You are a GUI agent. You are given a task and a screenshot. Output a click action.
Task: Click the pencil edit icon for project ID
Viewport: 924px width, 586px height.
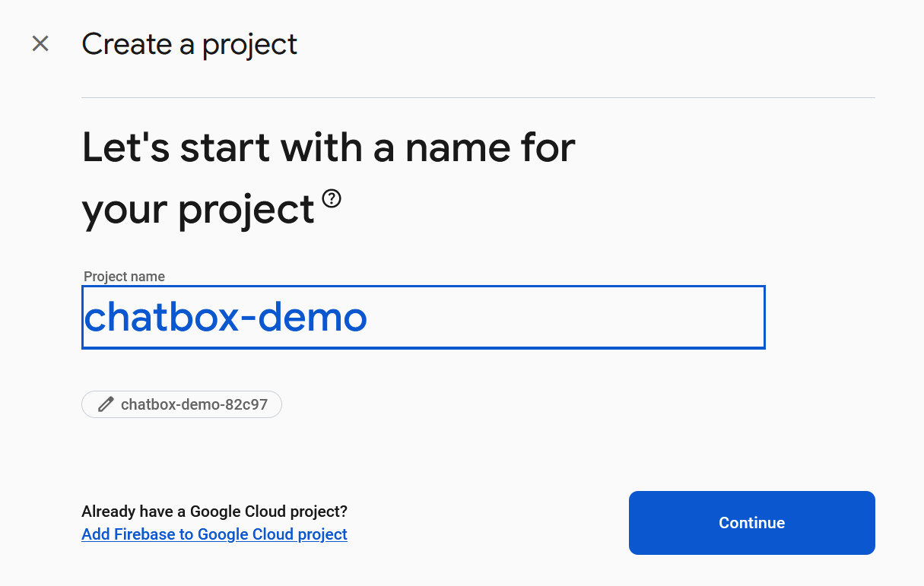click(106, 404)
